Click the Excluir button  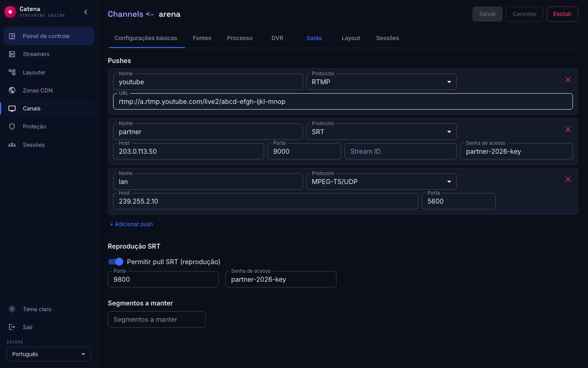(562, 14)
